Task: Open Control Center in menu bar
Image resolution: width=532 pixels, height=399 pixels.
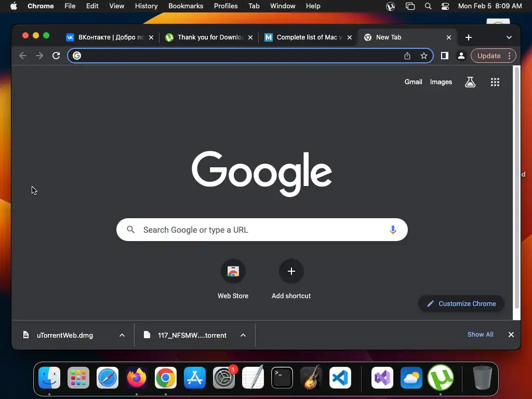Action: [445, 6]
